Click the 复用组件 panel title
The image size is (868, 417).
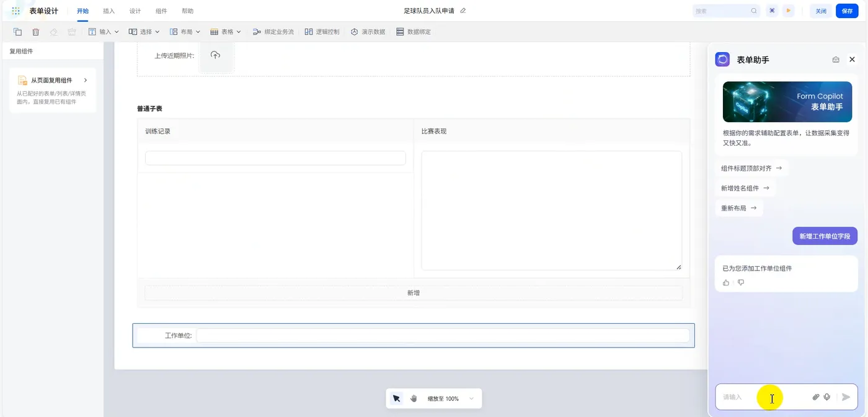[x=22, y=52]
